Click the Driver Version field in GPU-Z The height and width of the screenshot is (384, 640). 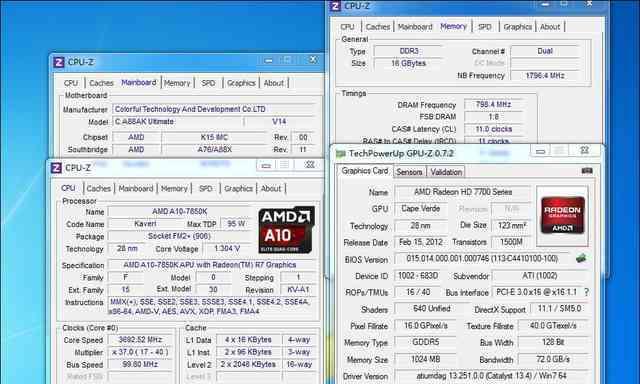pos(491,375)
